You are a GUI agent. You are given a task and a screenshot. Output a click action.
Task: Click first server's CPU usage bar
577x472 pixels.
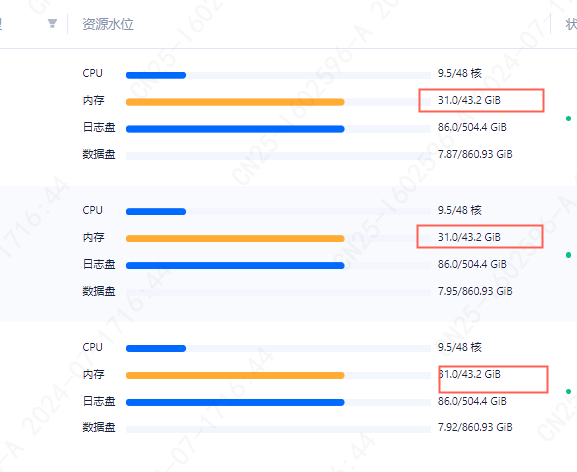coord(278,75)
